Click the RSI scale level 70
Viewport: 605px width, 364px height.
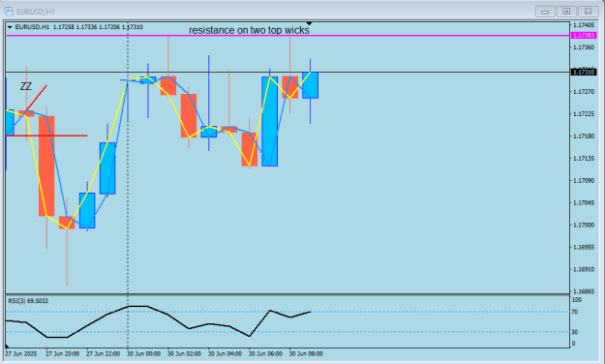tap(575, 312)
